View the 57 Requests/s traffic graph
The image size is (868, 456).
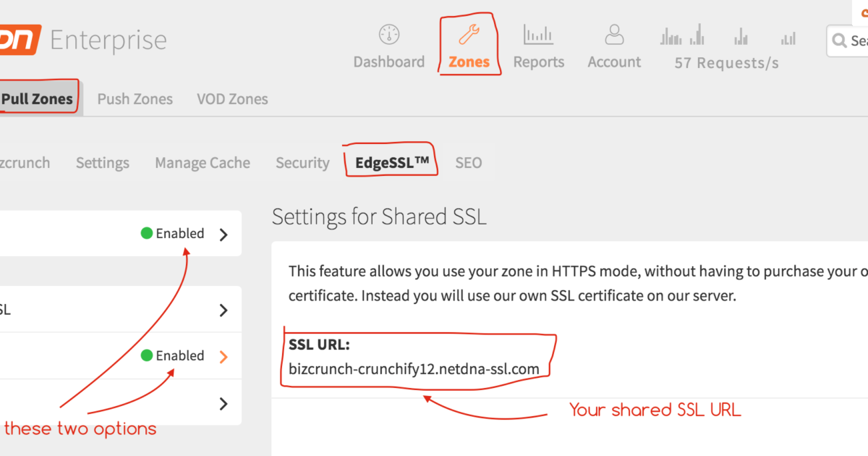727,35
